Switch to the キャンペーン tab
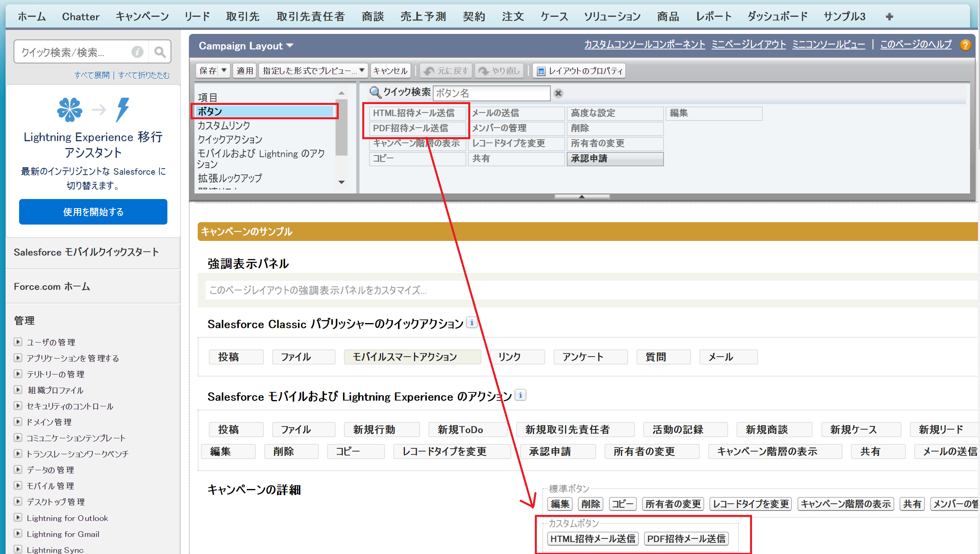The image size is (980, 554). pyautogui.click(x=142, y=17)
